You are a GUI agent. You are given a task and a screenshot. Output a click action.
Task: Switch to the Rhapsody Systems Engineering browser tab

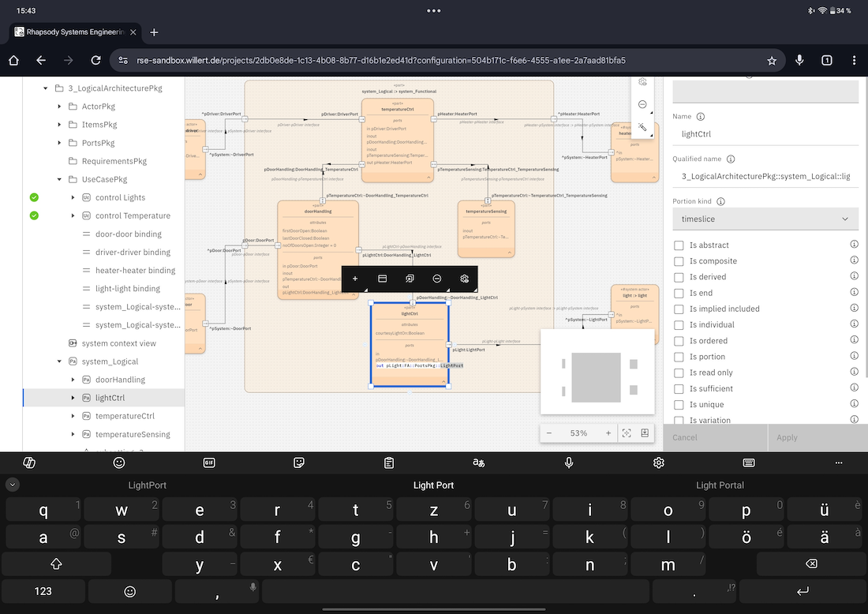[x=71, y=32]
